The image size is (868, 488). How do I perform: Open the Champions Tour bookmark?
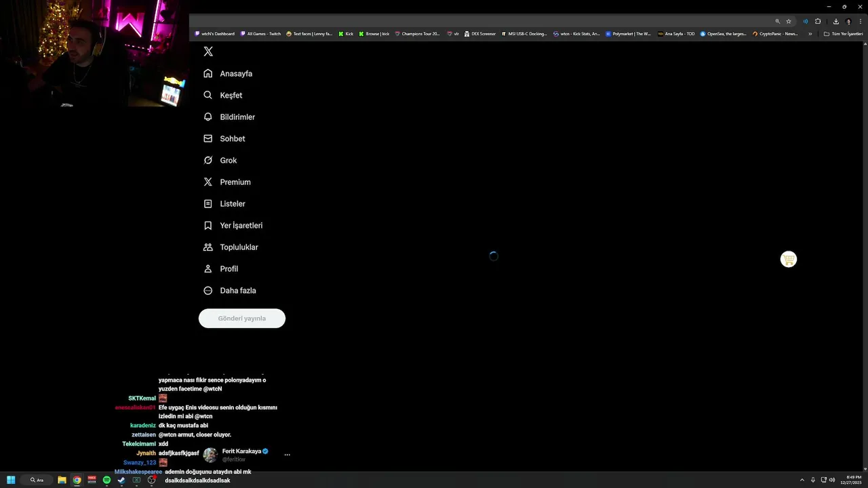tap(417, 33)
